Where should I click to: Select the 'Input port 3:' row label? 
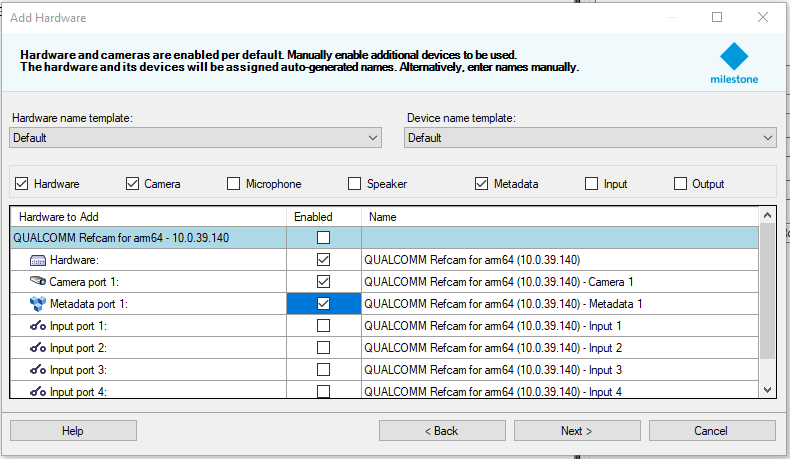click(x=78, y=370)
